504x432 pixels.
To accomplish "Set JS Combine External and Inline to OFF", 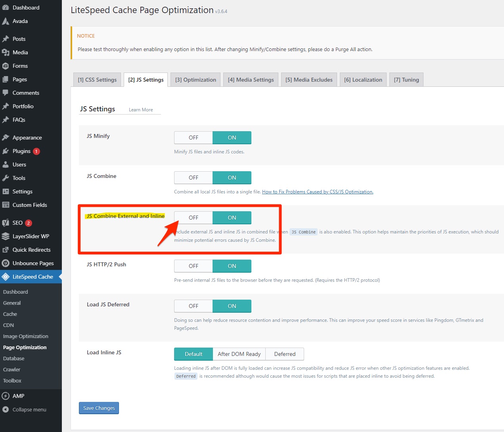I will [x=194, y=218].
